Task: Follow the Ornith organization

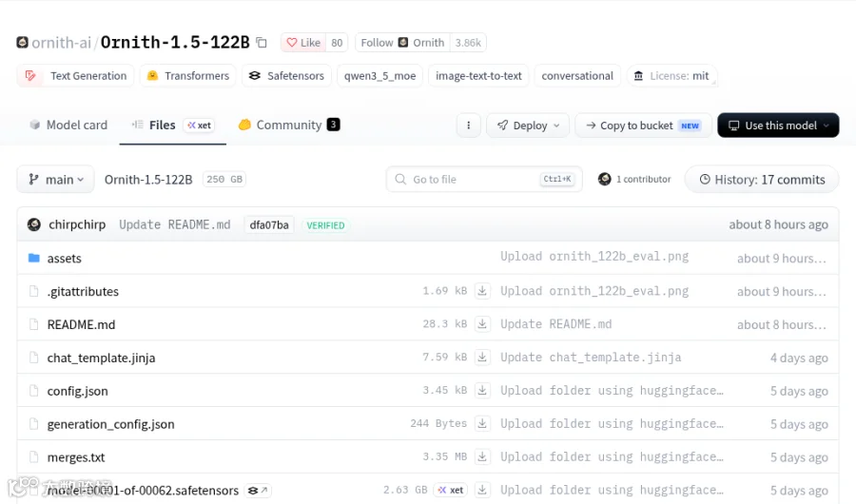Action: [x=402, y=43]
